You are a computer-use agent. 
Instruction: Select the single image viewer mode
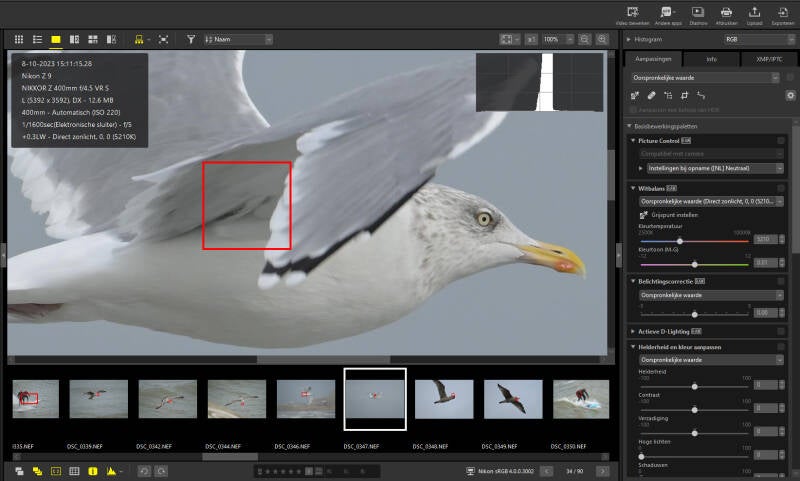click(x=56, y=39)
